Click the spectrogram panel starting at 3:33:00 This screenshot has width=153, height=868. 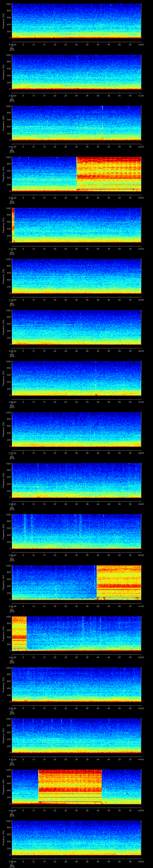[76, 225]
